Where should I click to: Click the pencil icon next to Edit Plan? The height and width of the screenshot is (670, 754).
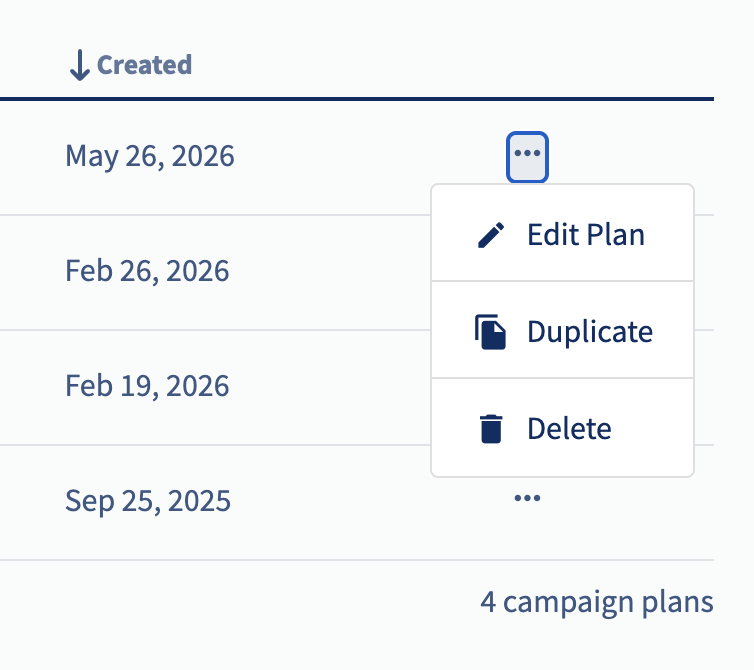click(x=491, y=235)
